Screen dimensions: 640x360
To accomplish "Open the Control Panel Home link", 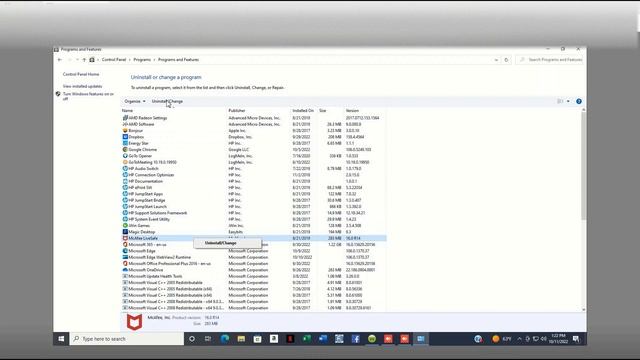I will tap(81, 74).
